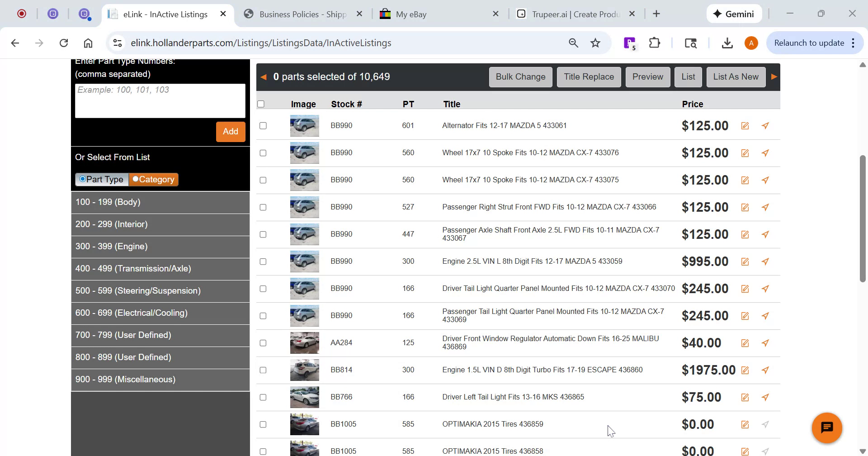Click the send arrow on the Engine 2.5L listing
Screen dimensions: 868x456
point(765,261)
